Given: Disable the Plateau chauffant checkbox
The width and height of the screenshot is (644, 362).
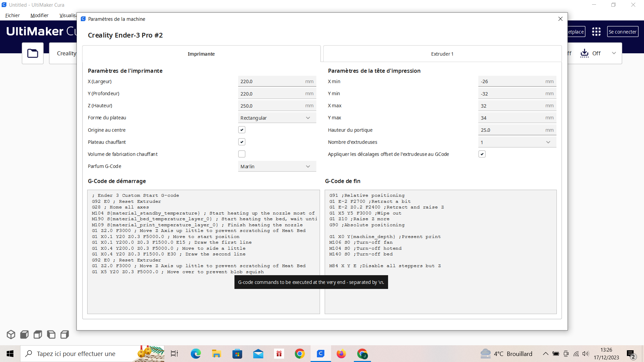Looking at the screenshot, I should click(241, 142).
